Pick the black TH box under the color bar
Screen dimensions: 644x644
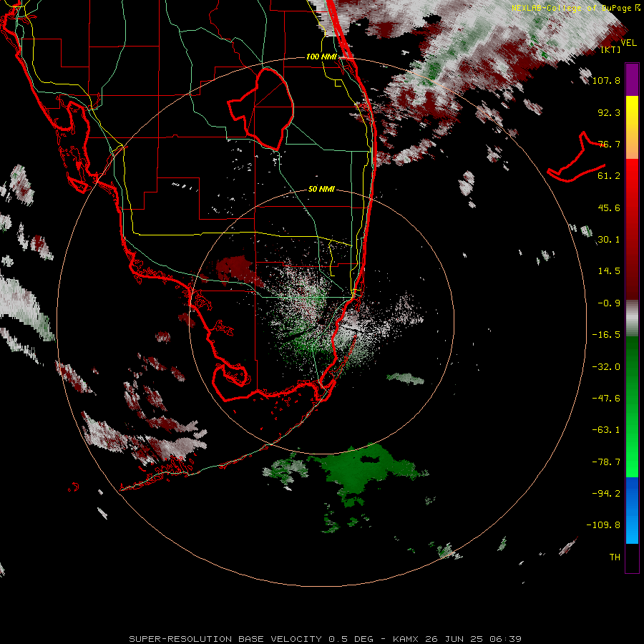click(632, 557)
